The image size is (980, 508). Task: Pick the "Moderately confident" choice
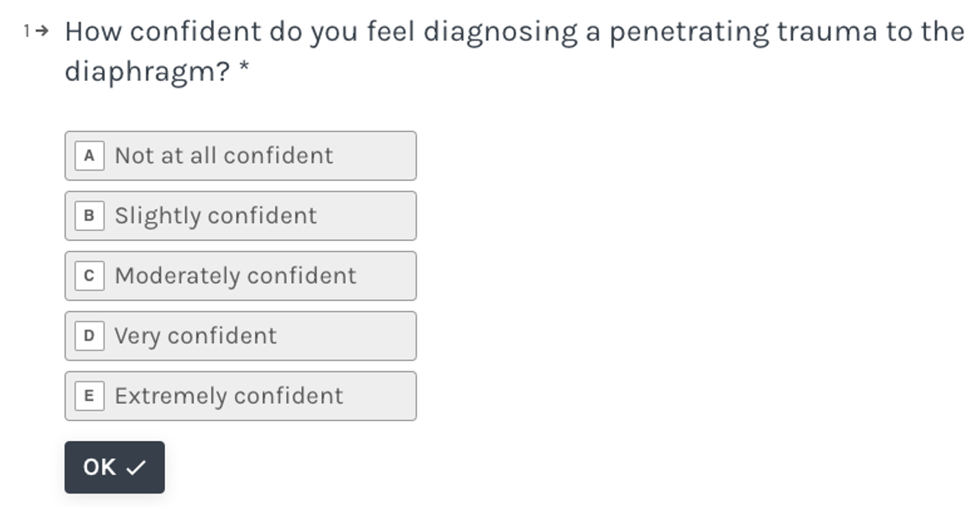(241, 276)
